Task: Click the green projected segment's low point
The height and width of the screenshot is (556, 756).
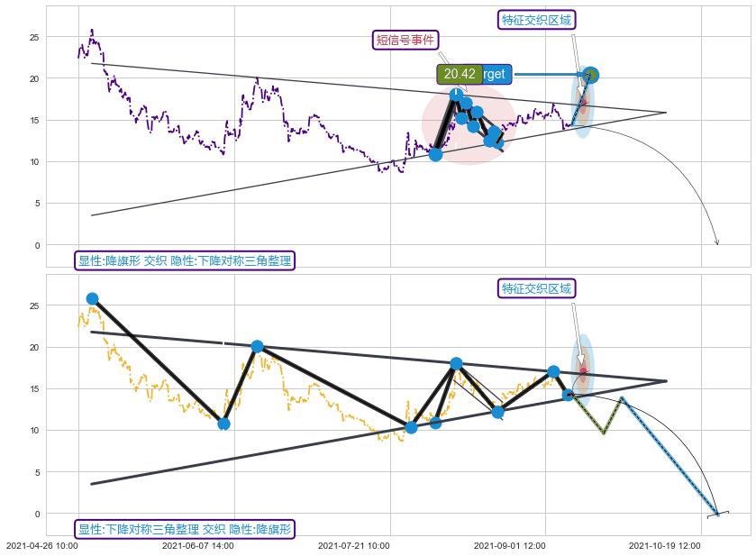Action: coord(604,433)
